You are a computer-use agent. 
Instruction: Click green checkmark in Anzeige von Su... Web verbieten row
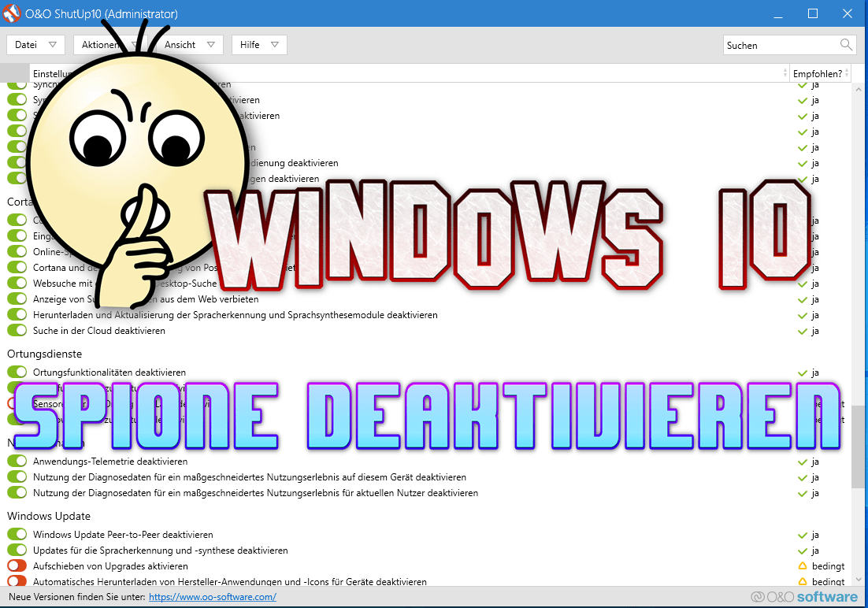coord(802,299)
